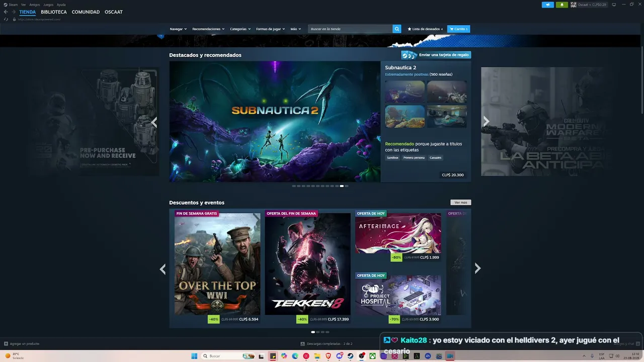644x362 pixels.
Task: Switch to the BIBLIOTECA tab
Action: pyautogui.click(x=54, y=12)
